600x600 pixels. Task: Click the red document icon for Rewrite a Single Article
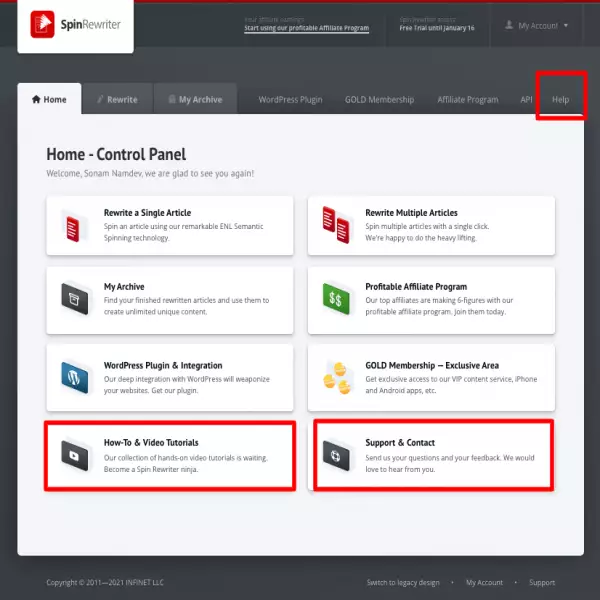[x=73, y=229]
